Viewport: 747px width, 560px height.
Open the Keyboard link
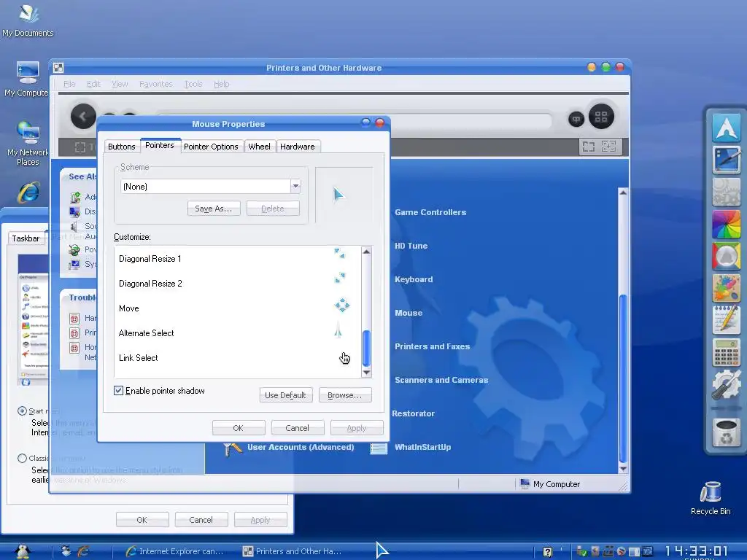pos(414,279)
